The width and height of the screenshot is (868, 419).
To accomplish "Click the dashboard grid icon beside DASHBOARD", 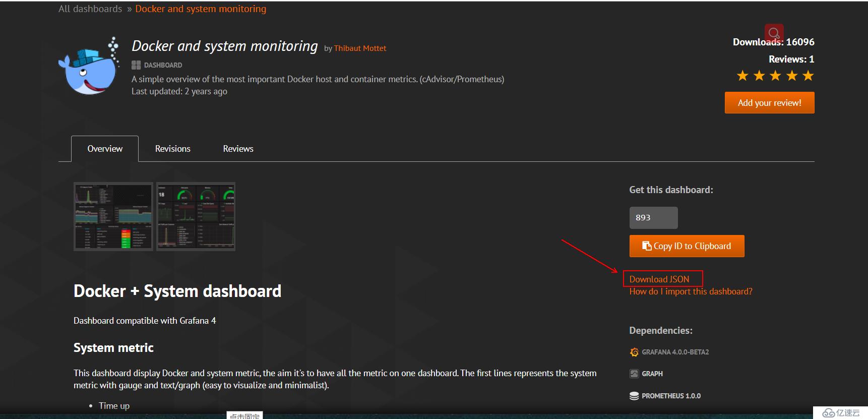I will [136, 65].
